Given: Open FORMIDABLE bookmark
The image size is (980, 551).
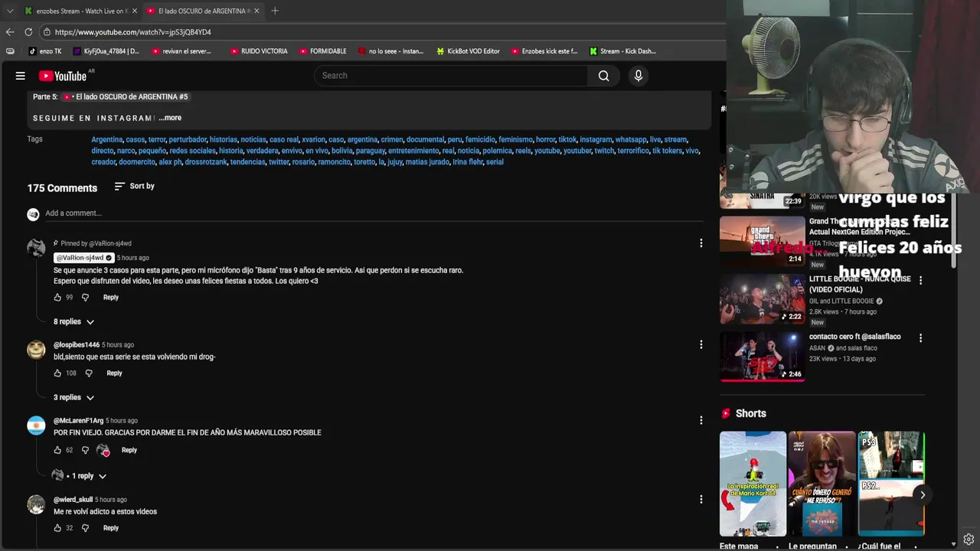Looking at the screenshot, I should [x=322, y=51].
